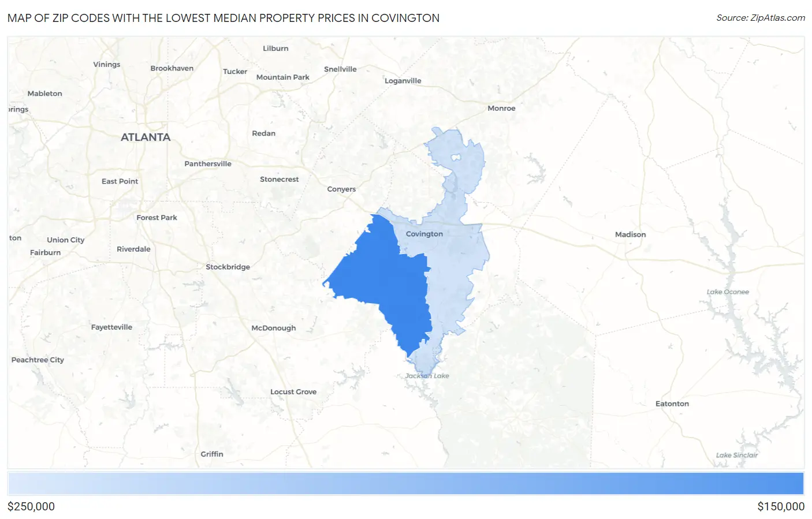Click the Riverdale map label
Screen dimensions: 812x519
pos(133,249)
